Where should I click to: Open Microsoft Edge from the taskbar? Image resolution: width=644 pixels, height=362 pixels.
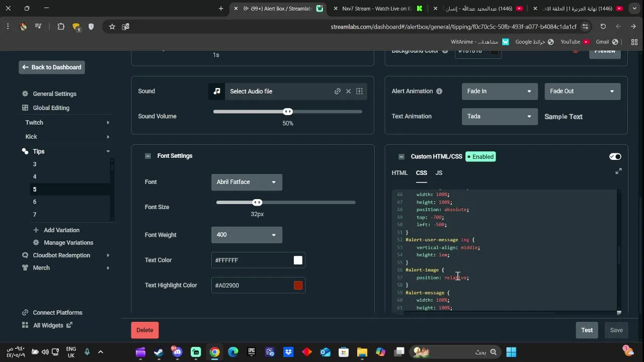click(233, 352)
